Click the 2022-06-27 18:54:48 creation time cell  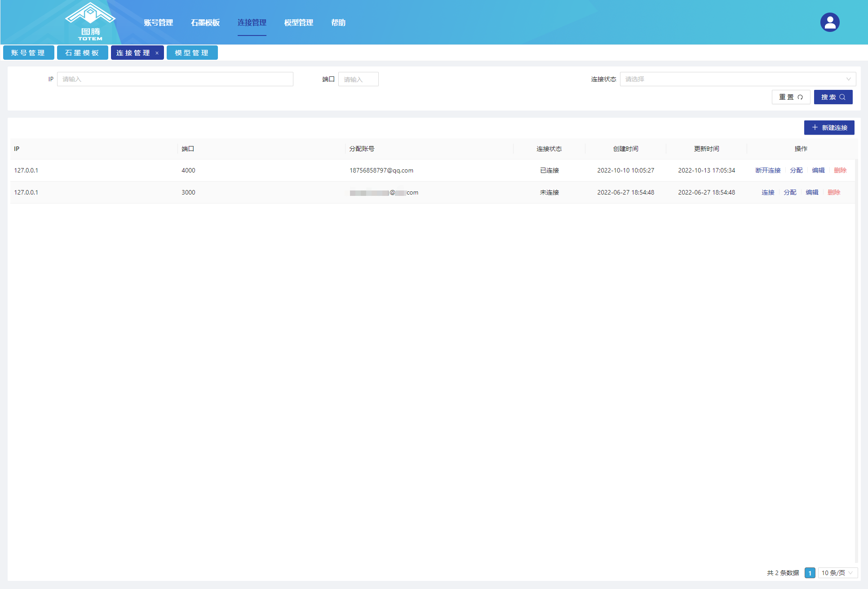click(x=625, y=192)
